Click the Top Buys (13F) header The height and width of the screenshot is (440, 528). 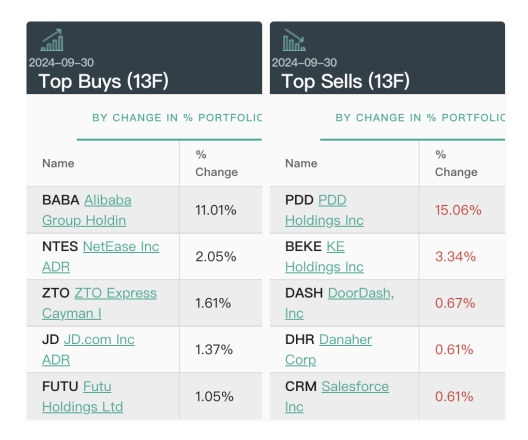(x=103, y=81)
